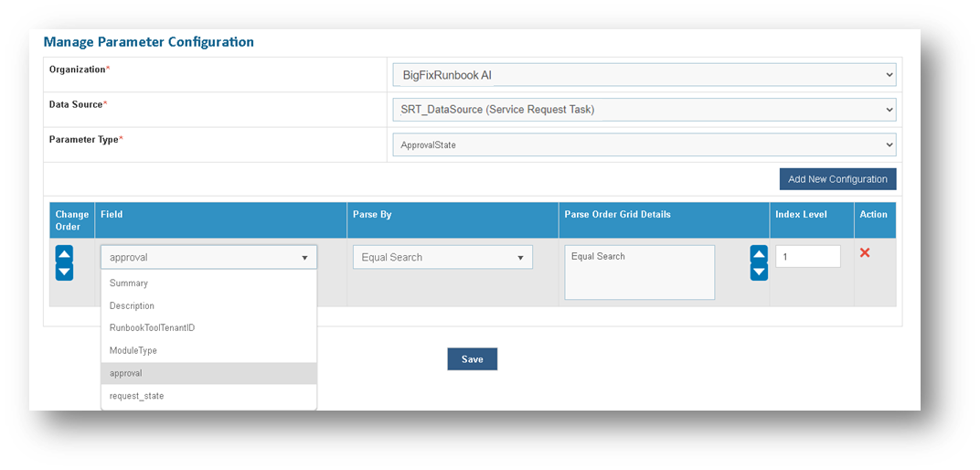Move row up in Change Order column

coord(64,254)
